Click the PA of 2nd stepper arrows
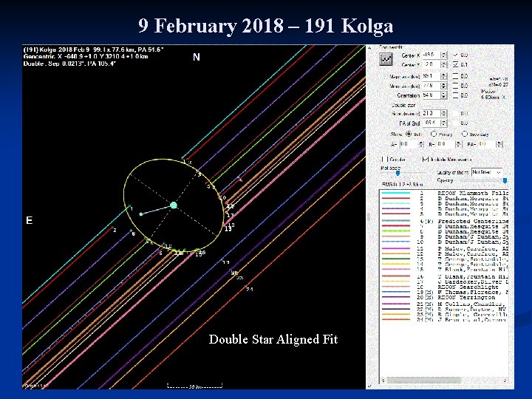This screenshot has width=532, height=399. coord(444,123)
